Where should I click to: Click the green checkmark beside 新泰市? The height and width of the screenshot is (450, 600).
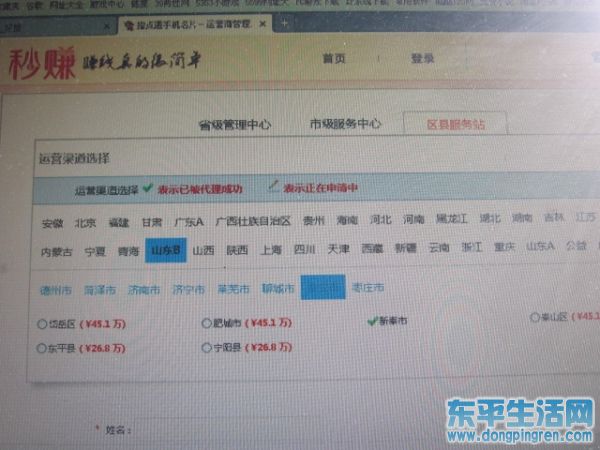[372, 320]
